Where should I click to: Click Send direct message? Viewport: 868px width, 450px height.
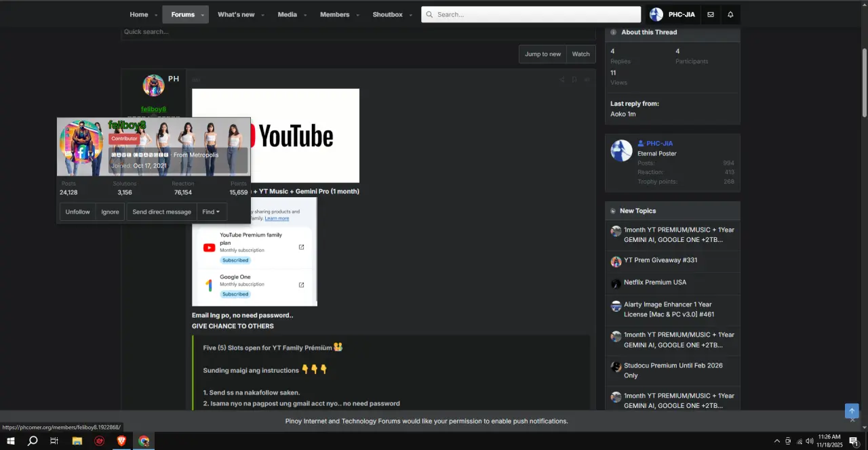161,212
